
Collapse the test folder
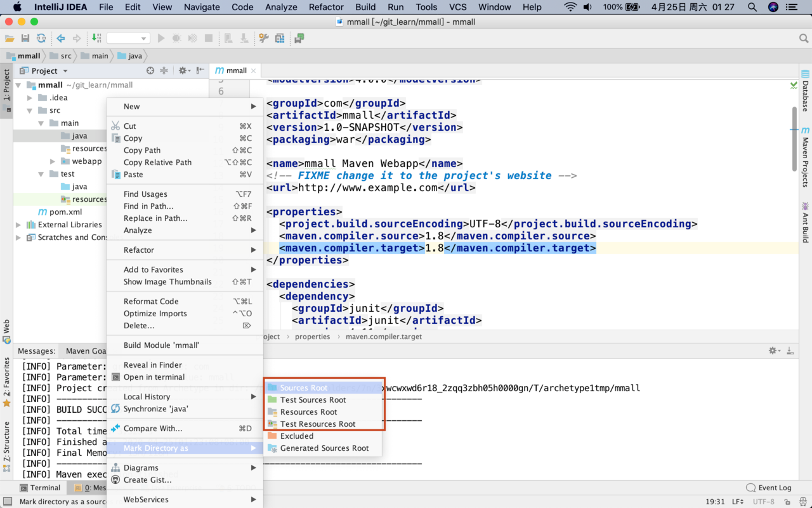[41, 174]
